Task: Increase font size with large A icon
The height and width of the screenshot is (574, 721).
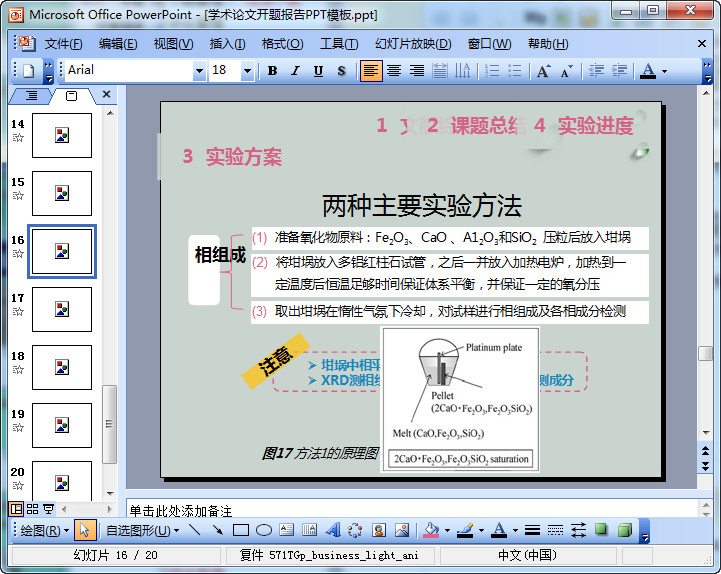Action: 544,71
